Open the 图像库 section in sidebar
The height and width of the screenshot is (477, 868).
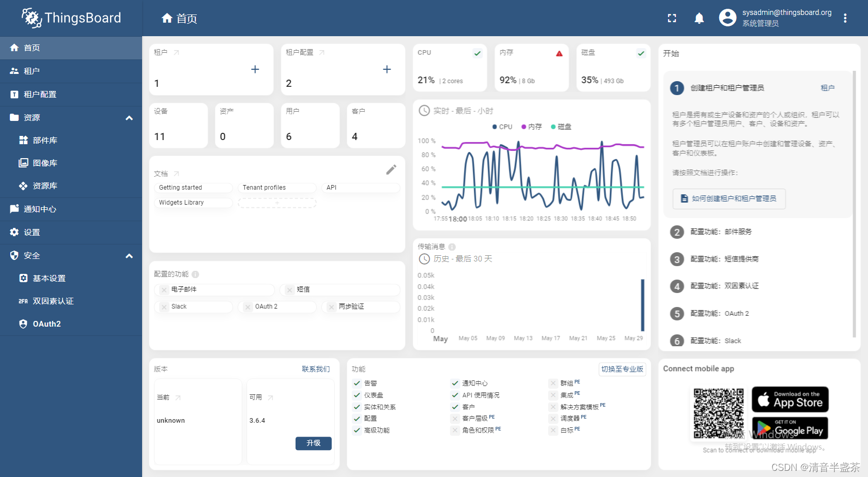click(45, 162)
